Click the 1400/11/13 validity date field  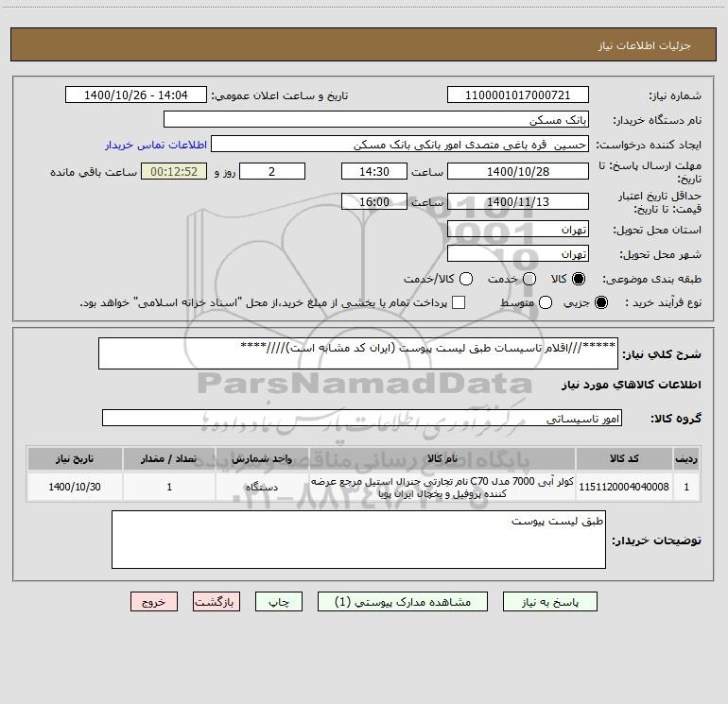[518, 201]
